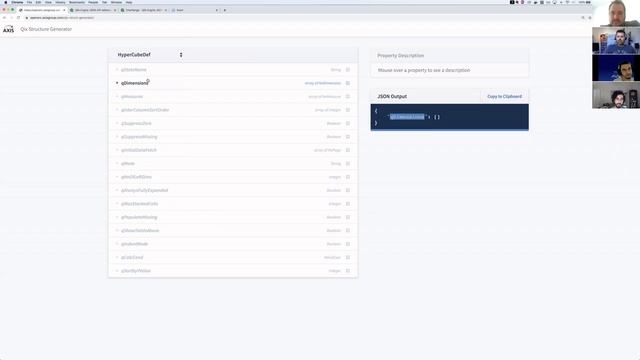Click the browser reload icon
The height and width of the screenshot is (360, 640).
pyautogui.click(x=18, y=18)
